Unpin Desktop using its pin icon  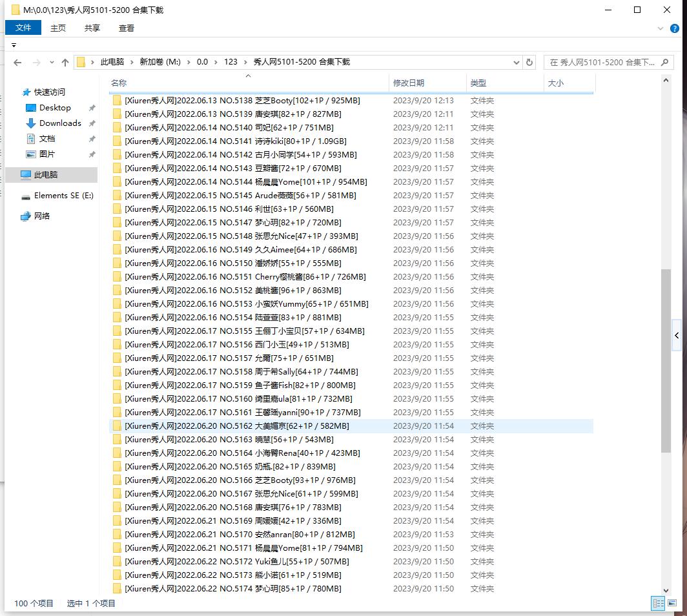[92, 108]
